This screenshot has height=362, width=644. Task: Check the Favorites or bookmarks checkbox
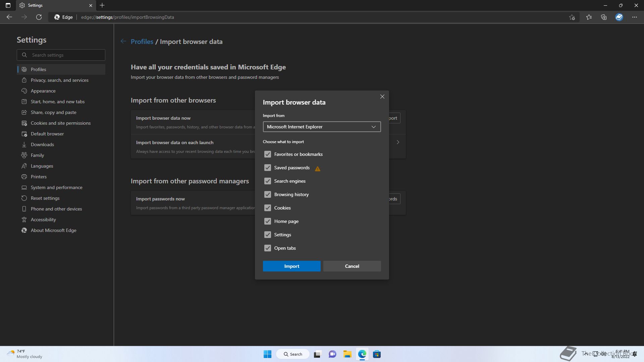point(267,154)
